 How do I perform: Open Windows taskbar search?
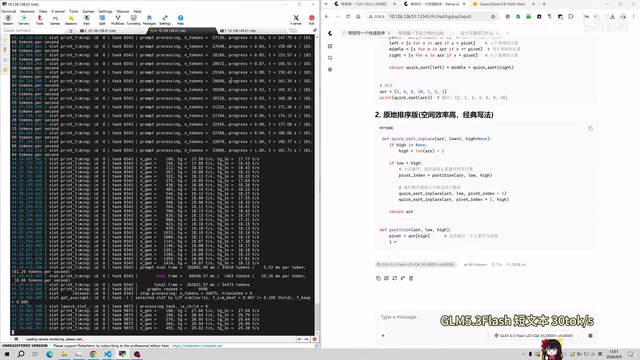click(x=21, y=354)
